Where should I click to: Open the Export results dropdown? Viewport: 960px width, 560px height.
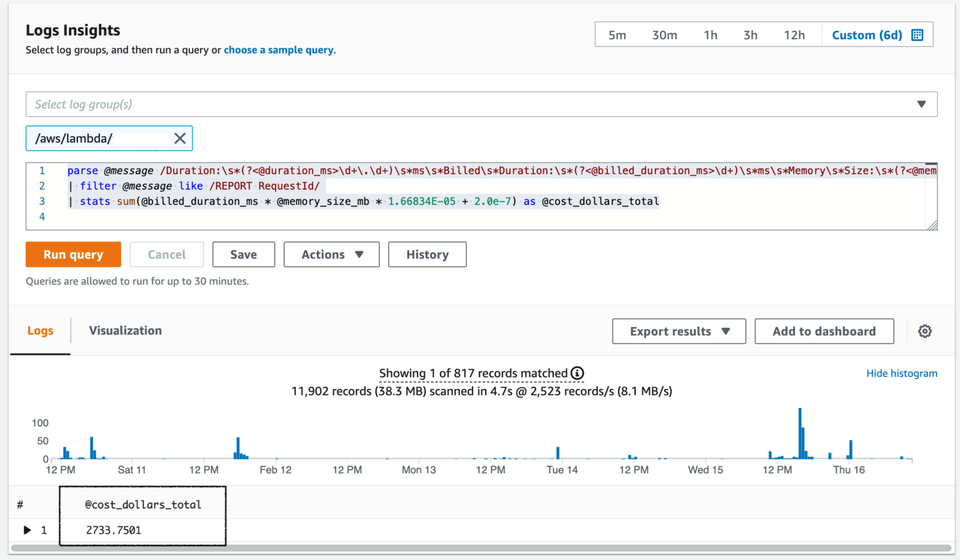679,331
